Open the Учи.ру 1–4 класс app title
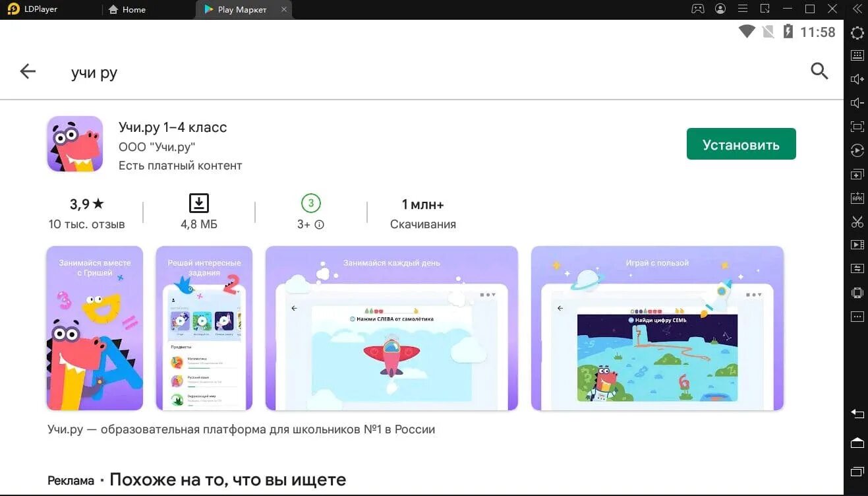This screenshot has height=496, width=868. coord(173,127)
